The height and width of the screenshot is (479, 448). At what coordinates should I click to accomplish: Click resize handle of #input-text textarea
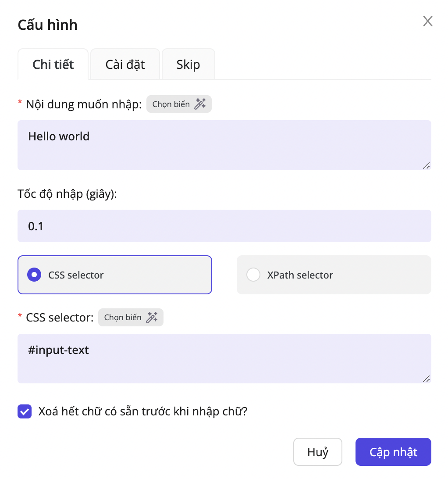[x=426, y=379]
